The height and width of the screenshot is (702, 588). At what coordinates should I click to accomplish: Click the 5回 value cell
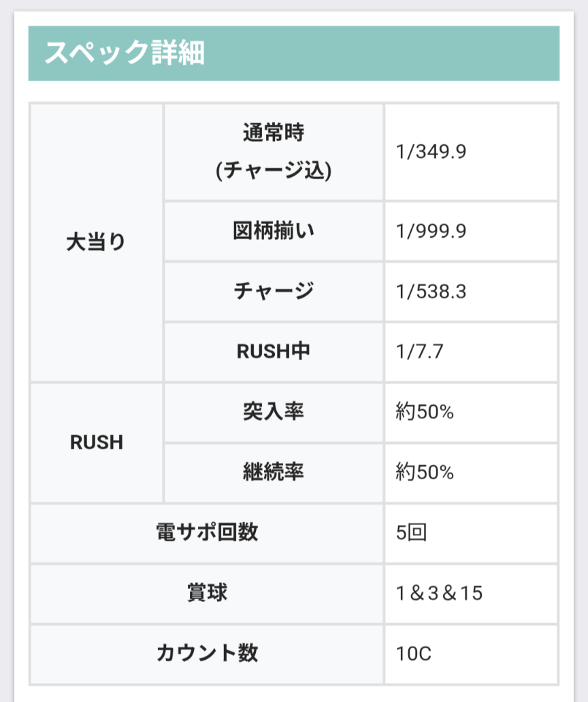[x=411, y=532]
